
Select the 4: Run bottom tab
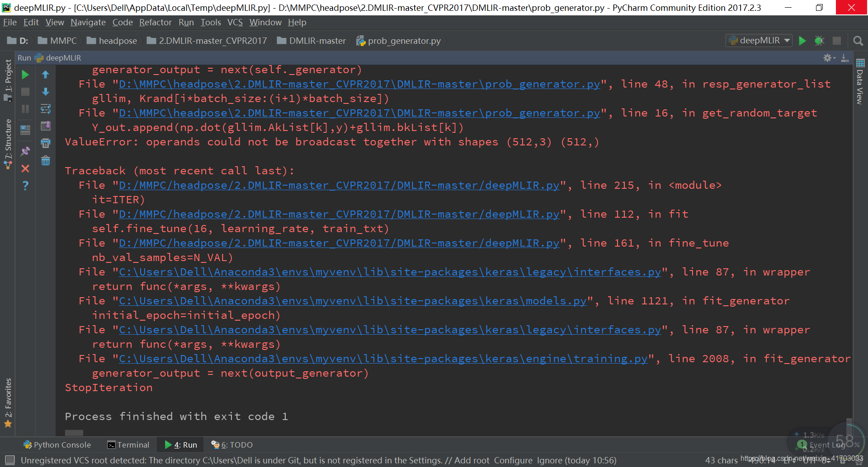(x=181, y=445)
